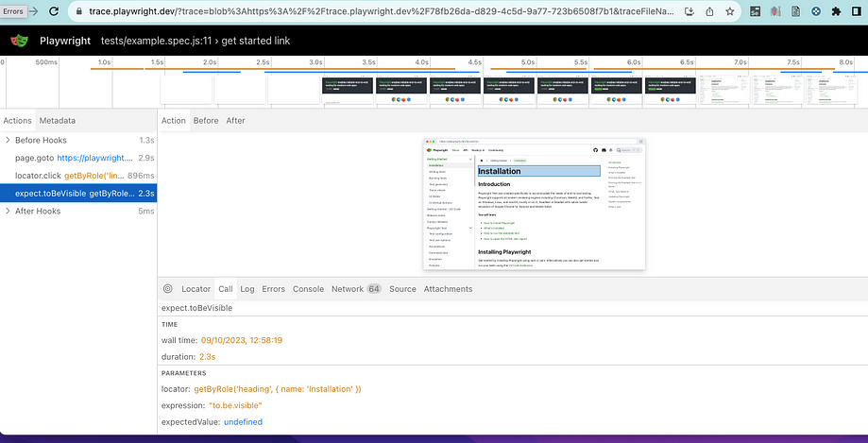Click the undefined expectedValue
The width and height of the screenshot is (868, 443).
tap(243, 422)
